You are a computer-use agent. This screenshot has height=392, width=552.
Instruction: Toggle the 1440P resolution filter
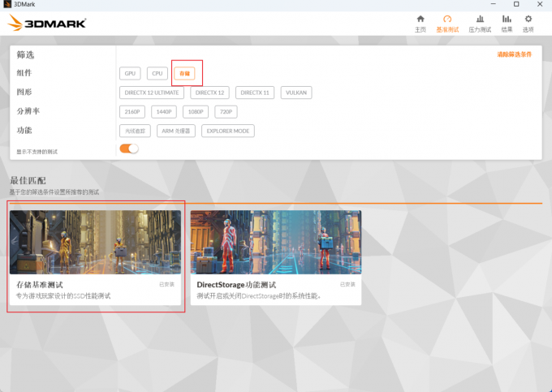164,111
